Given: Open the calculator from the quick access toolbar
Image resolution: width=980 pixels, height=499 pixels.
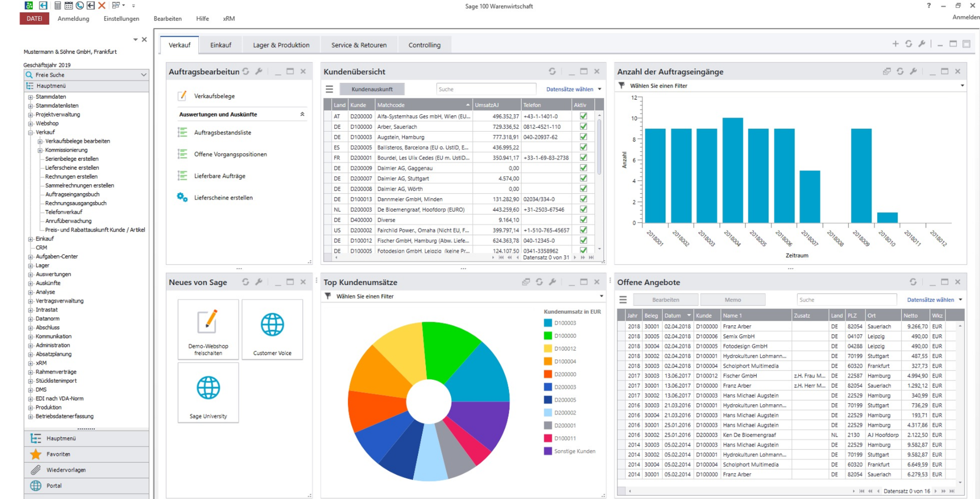Looking at the screenshot, I should pos(57,5).
